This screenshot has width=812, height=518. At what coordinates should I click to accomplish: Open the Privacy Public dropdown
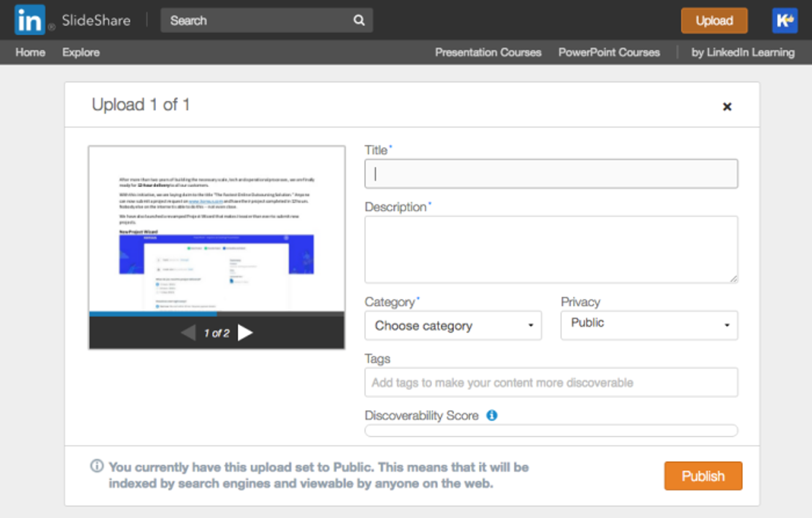pos(649,324)
